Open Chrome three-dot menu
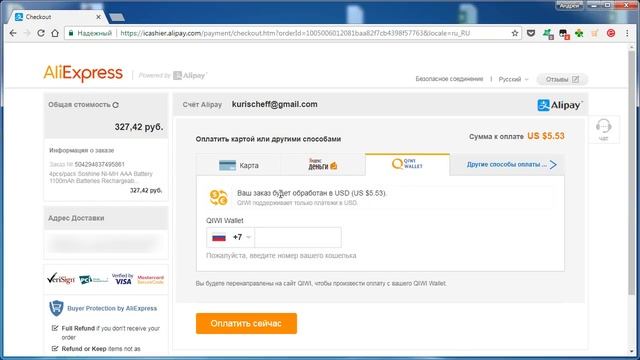This screenshot has height=360, width=640. (627, 33)
